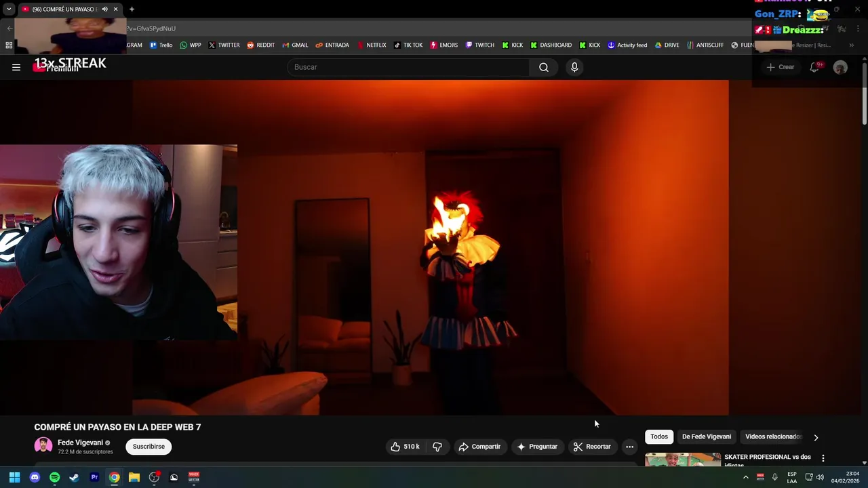Open the NETFLIX bookmark

372,45
